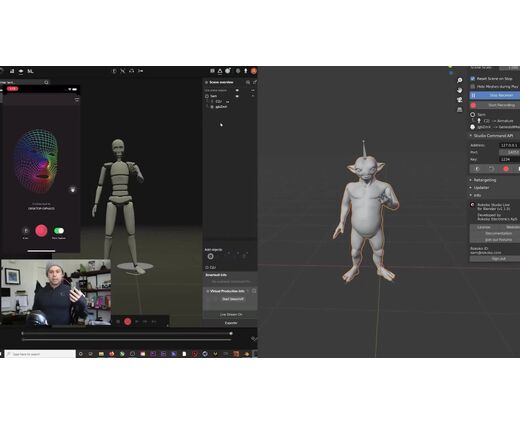The height and width of the screenshot is (425, 520).
Task: Click the search field at top-left of Rokoko Studio
Action: (x=24, y=82)
